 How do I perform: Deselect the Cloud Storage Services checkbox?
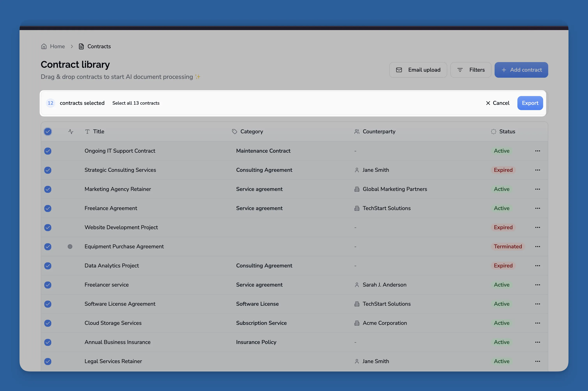click(48, 323)
